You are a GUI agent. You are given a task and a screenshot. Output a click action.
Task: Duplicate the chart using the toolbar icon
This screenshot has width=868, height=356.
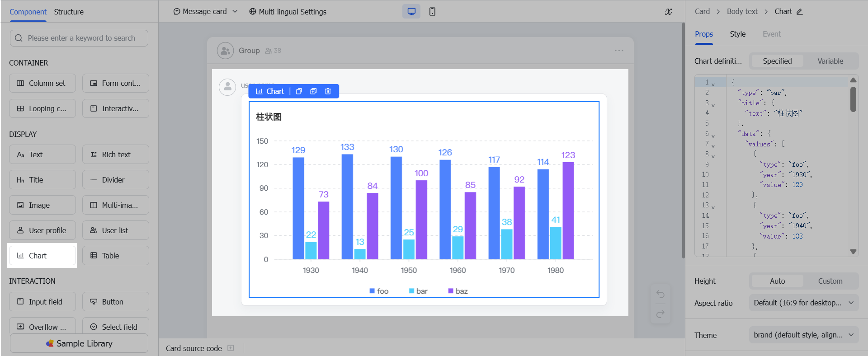click(313, 91)
